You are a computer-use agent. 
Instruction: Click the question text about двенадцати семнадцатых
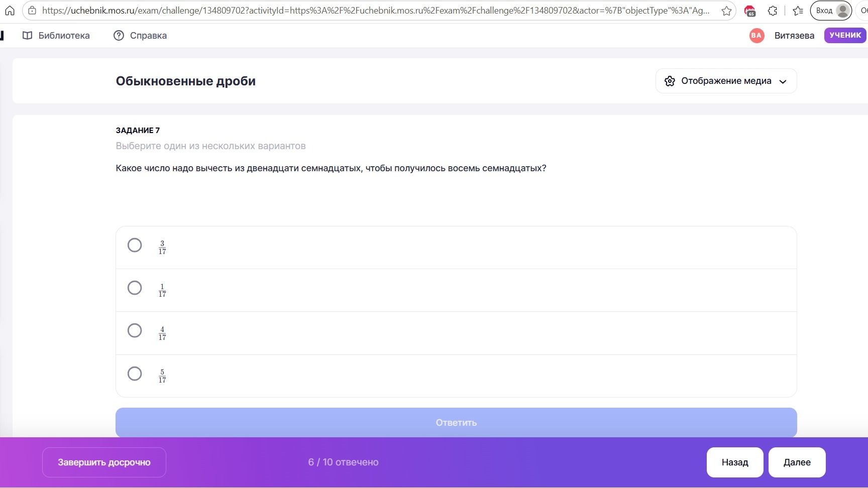(x=331, y=168)
